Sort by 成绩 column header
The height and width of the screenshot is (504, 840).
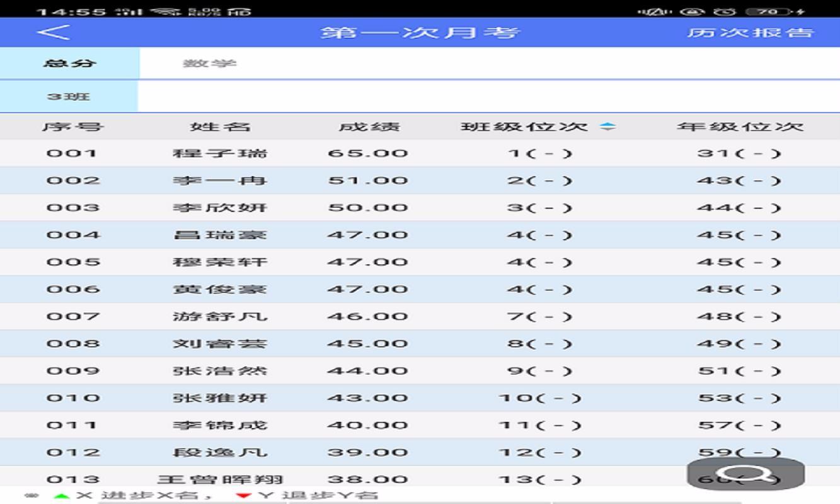point(369,127)
